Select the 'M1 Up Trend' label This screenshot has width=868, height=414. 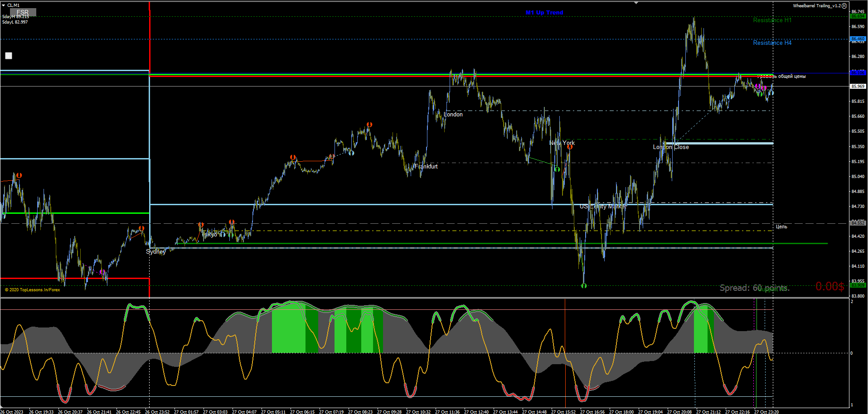pos(544,13)
